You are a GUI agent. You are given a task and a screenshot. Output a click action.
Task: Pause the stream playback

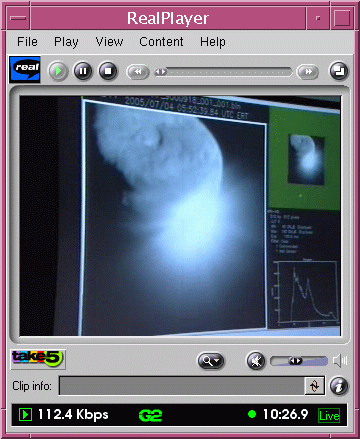click(x=83, y=71)
